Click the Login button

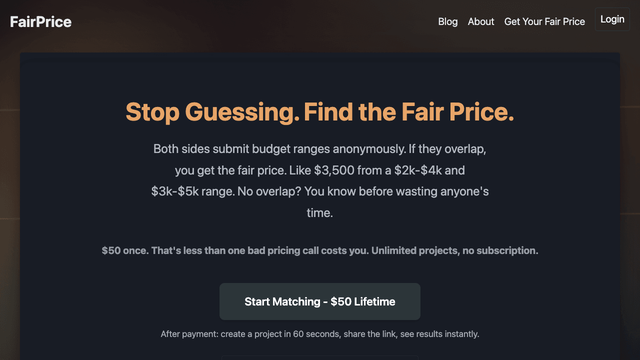click(612, 19)
